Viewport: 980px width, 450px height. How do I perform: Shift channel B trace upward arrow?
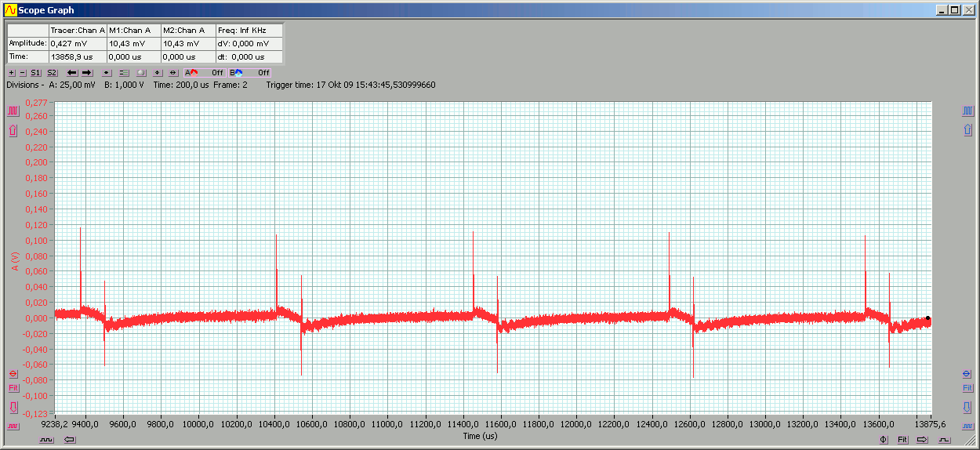[967, 130]
